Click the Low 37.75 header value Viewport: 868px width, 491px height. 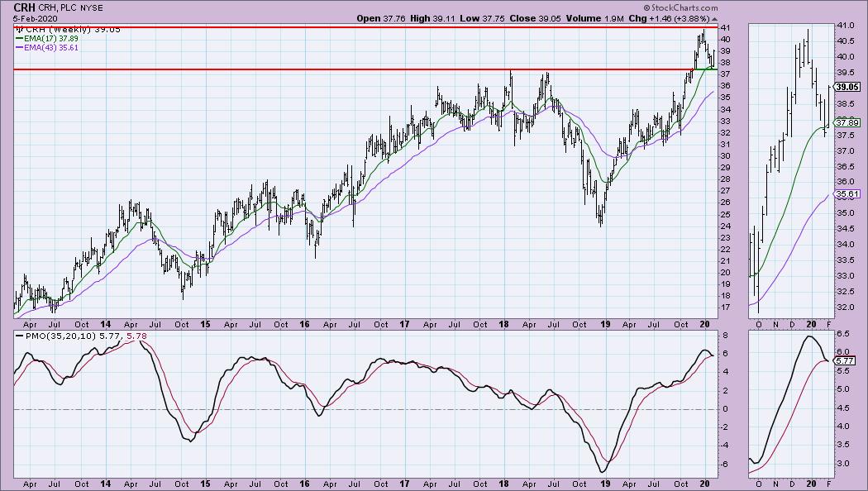click(x=482, y=18)
